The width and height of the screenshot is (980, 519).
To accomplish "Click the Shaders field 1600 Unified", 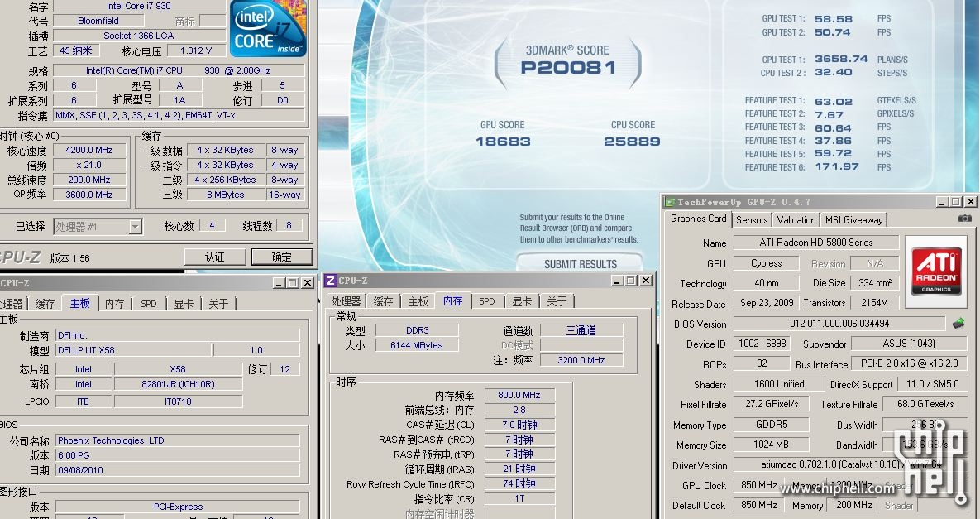I will click(779, 384).
